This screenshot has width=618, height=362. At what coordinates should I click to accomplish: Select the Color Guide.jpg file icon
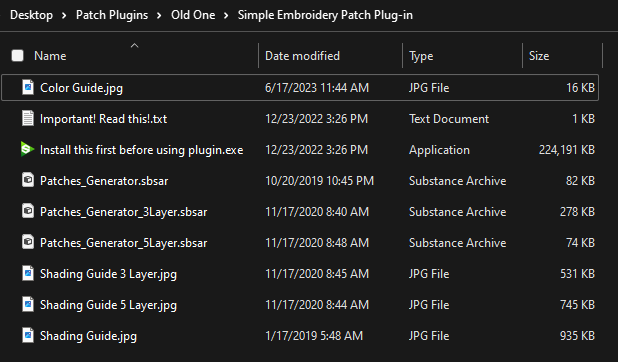click(x=28, y=87)
